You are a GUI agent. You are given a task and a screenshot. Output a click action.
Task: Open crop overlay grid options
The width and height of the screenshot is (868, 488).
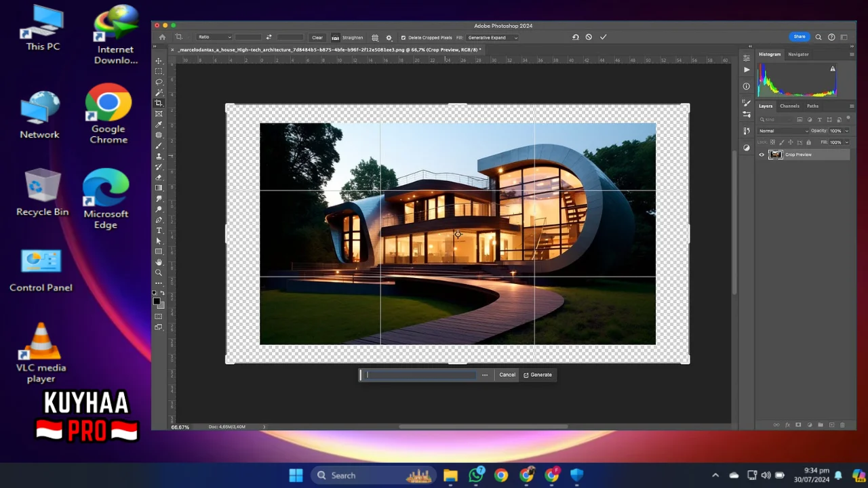click(375, 37)
